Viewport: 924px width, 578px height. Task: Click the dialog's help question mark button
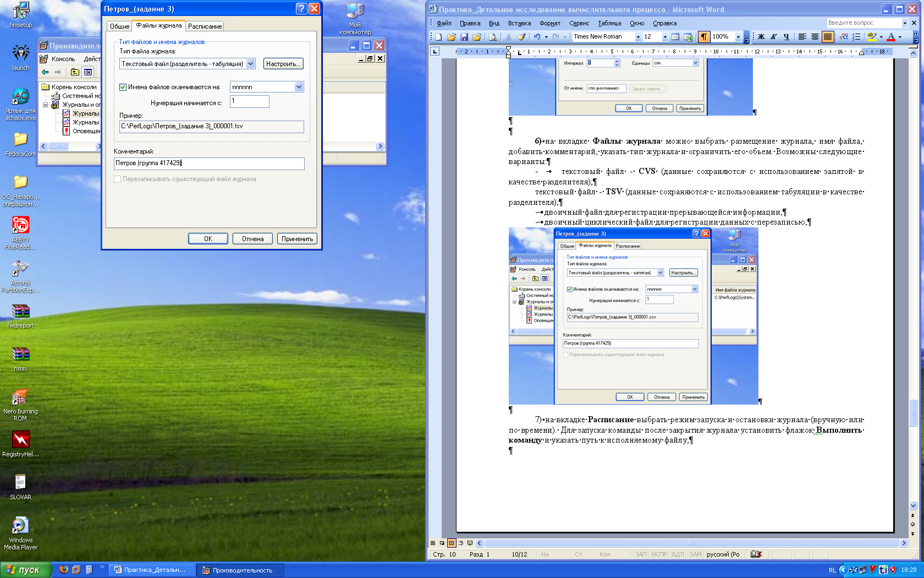[301, 8]
